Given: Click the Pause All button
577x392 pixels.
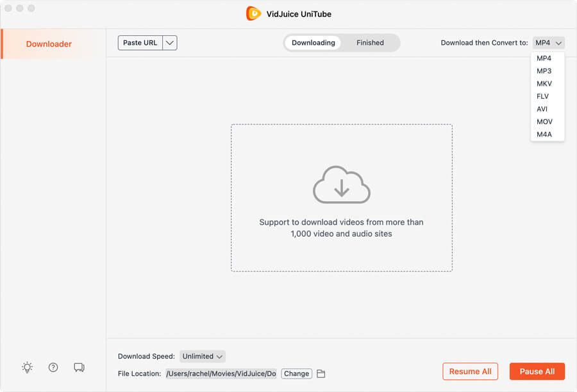Looking at the screenshot, I should coord(537,372).
